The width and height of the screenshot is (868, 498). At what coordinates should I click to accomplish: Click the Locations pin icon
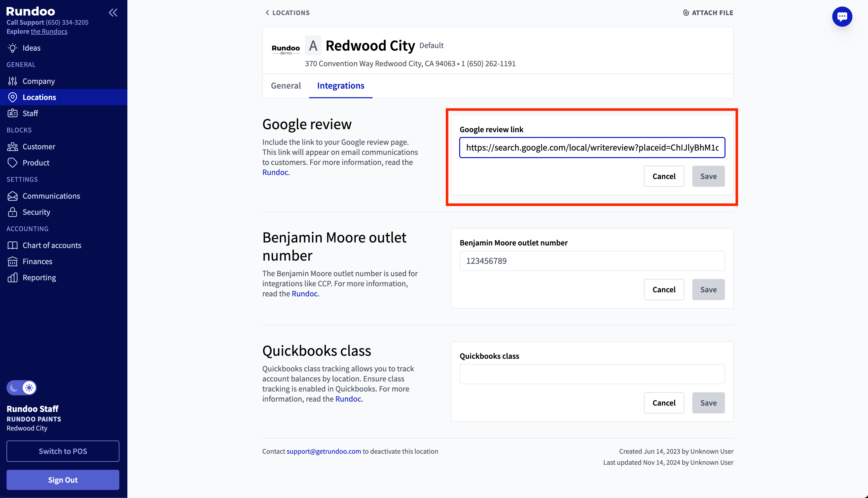click(13, 97)
